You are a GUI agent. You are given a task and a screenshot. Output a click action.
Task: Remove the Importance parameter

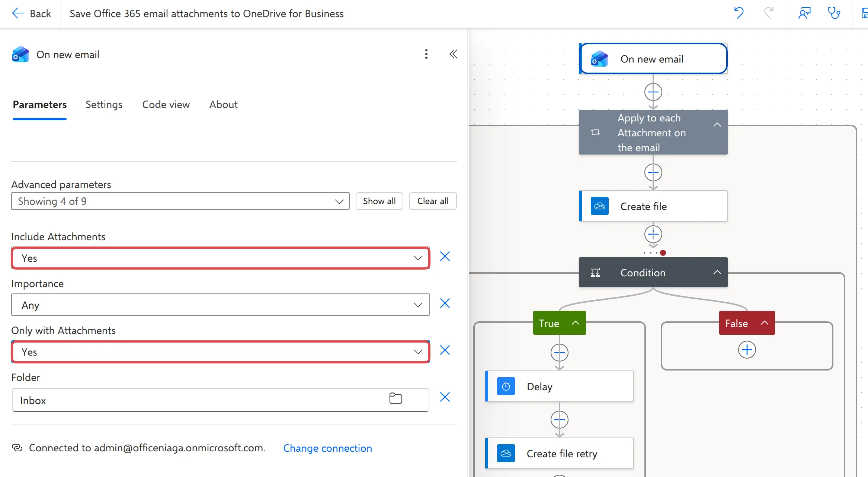(445, 303)
